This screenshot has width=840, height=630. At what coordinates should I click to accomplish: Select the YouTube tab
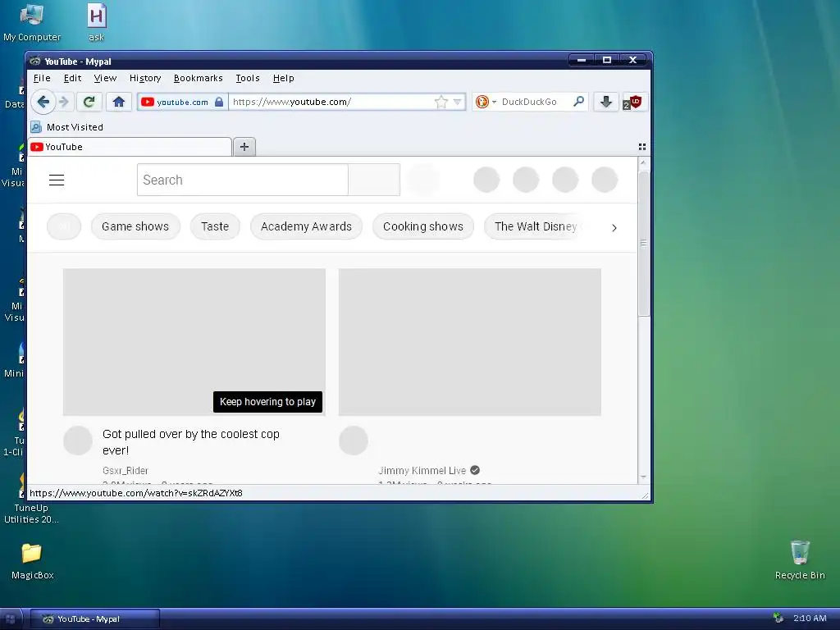pyautogui.click(x=130, y=147)
